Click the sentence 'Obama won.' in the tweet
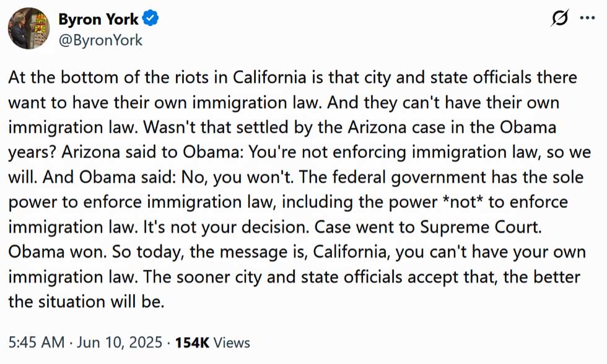The image size is (607, 364). click(x=57, y=252)
